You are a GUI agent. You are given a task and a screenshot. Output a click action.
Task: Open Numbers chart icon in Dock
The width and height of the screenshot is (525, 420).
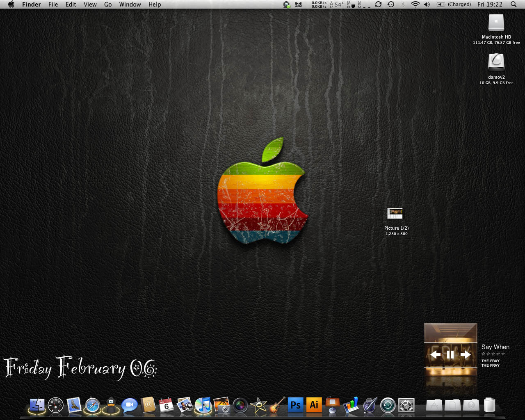[x=351, y=405]
